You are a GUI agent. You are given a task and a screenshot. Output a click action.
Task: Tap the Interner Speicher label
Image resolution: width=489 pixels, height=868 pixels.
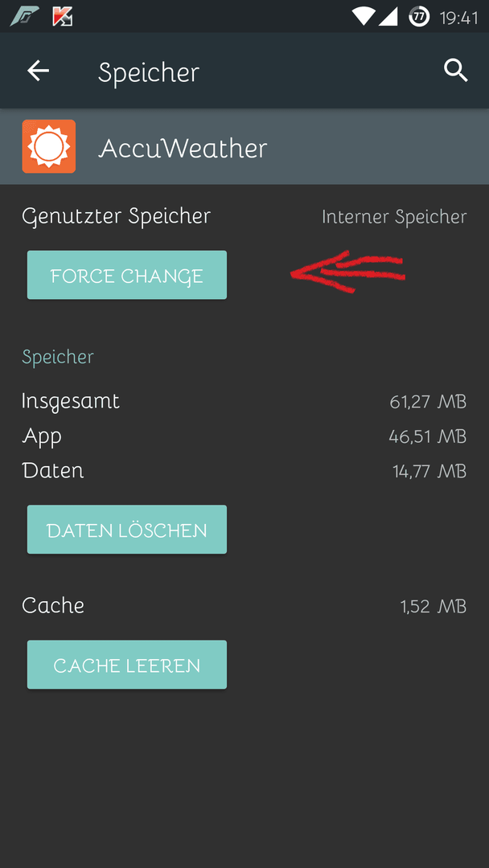[x=394, y=217]
